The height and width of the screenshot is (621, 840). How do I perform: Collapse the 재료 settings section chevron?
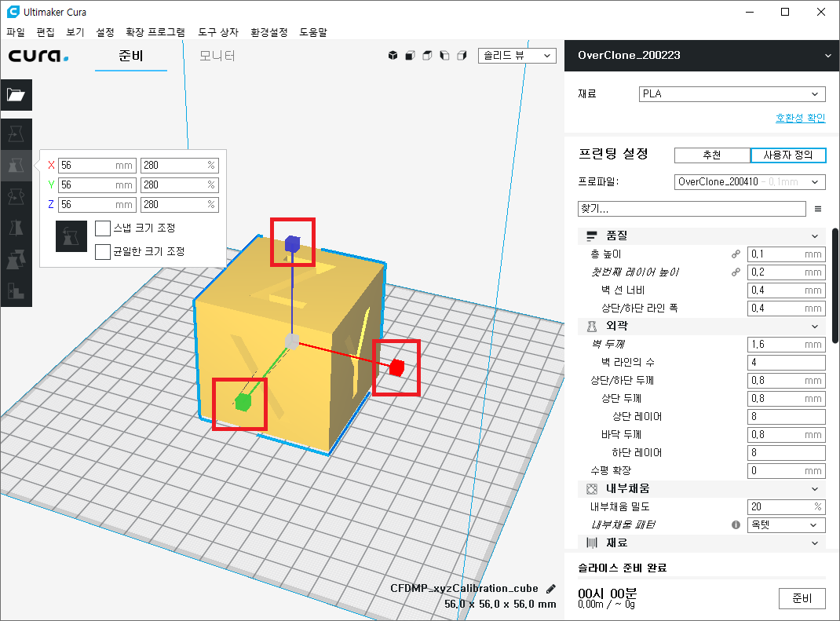(x=815, y=542)
